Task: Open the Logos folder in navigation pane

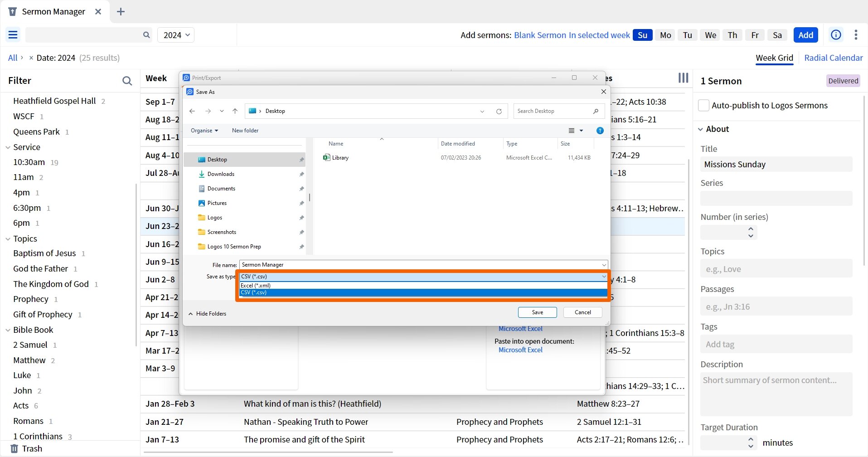Action: tap(214, 218)
